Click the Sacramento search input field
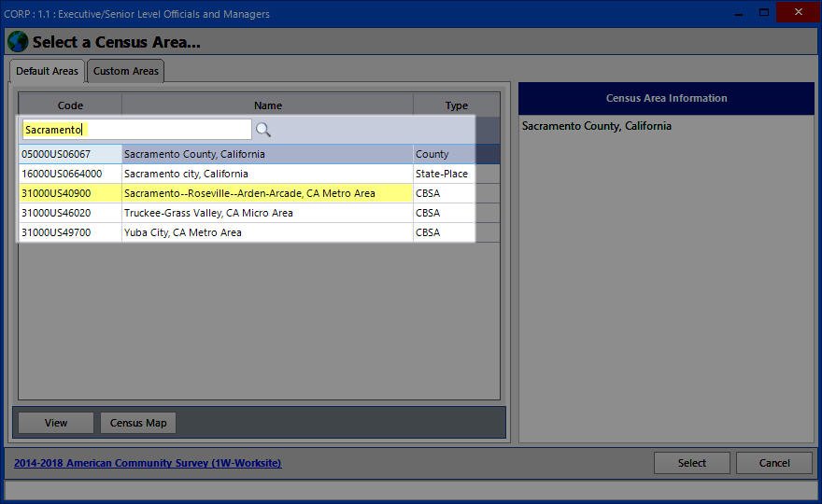This screenshot has height=504, width=822. point(136,130)
